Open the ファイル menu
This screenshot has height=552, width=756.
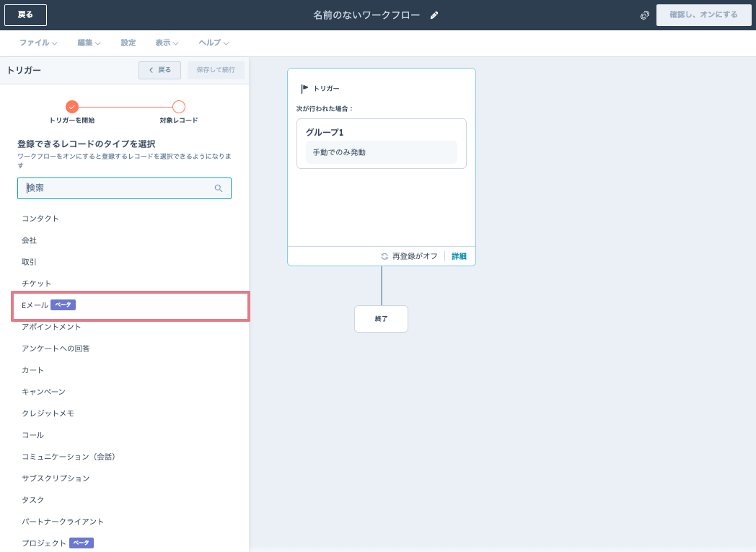tap(38, 43)
